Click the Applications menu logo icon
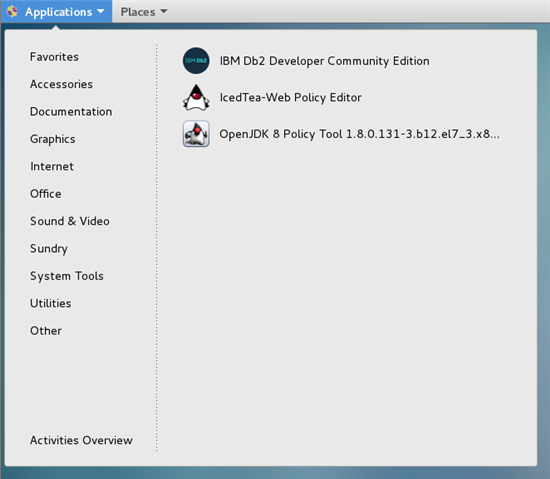Viewport: 550px width, 479px height. (12, 11)
